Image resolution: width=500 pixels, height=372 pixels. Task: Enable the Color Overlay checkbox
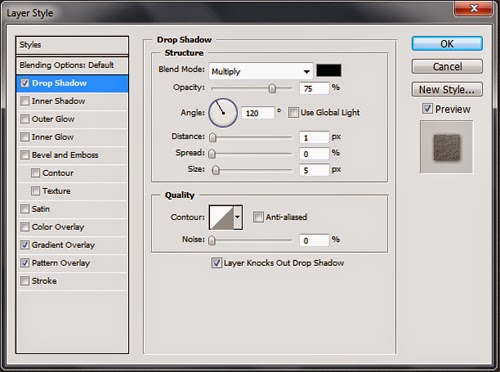25,227
